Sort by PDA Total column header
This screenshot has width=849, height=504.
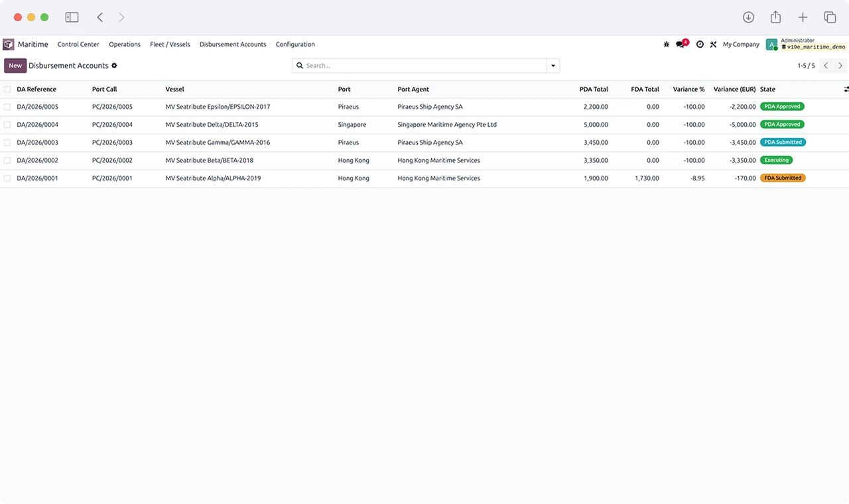pos(594,90)
